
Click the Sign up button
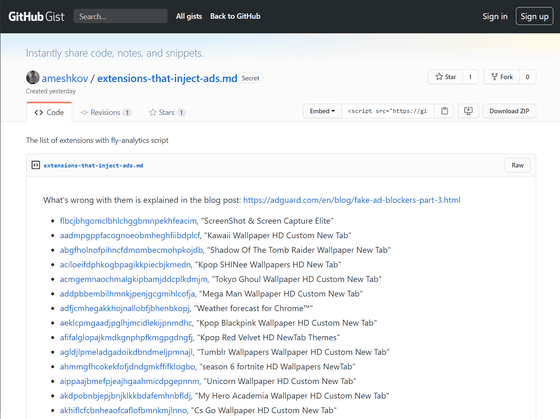click(534, 16)
